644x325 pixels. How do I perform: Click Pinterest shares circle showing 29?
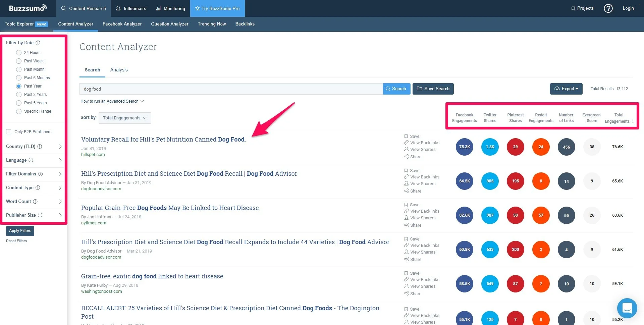coord(516,147)
